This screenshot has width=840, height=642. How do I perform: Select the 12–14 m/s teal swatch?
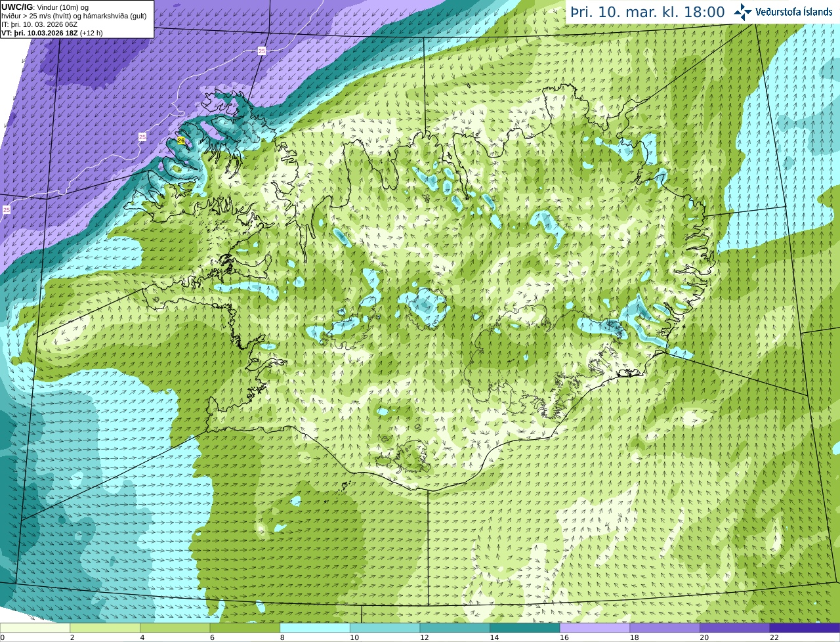[455, 628]
